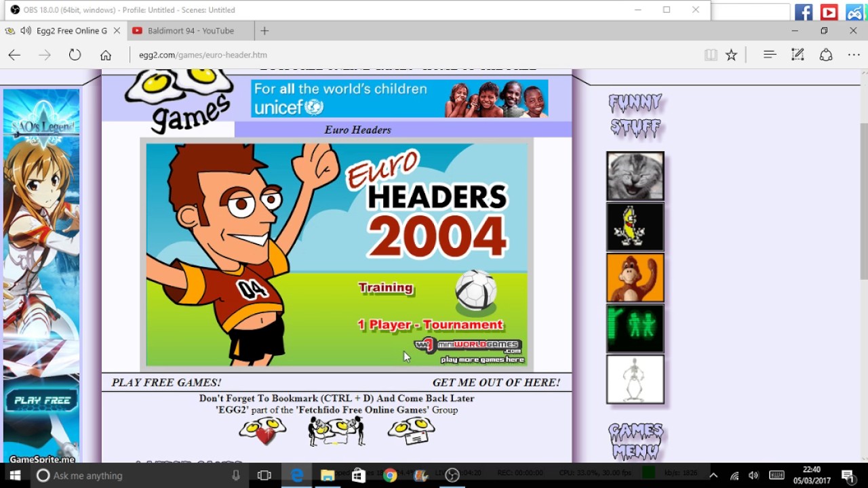The height and width of the screenshot is (488, 868).
Task: Open Task View in taskbar
Action: pyautogui.click(x=264, y=475)
